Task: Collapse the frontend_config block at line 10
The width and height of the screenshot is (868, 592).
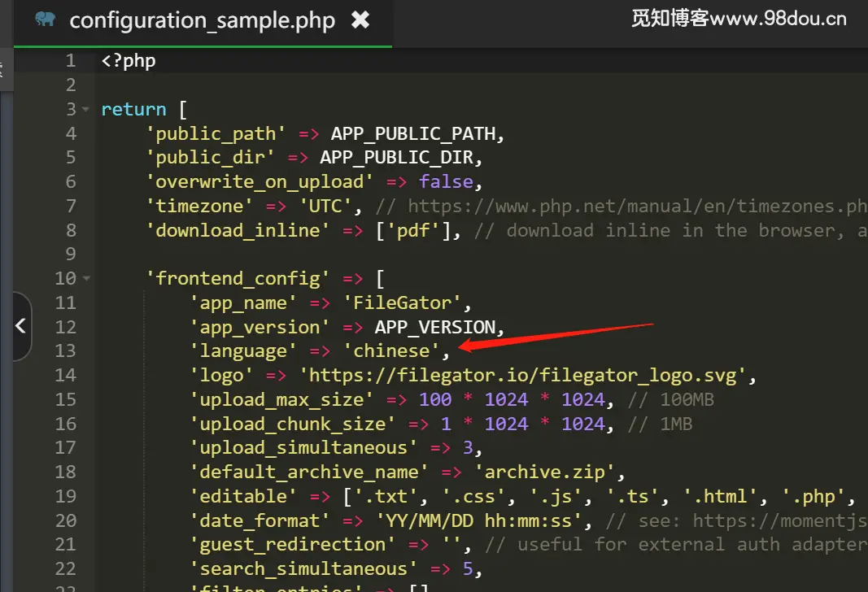Action: pyautogui.click(x=86, y=277)
